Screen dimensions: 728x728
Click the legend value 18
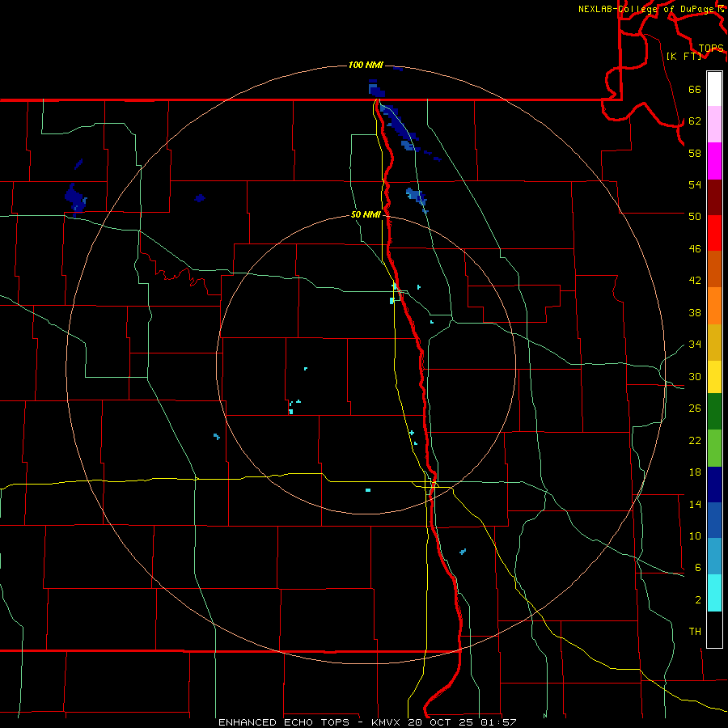pyautogui.click(x=695, y=472)
